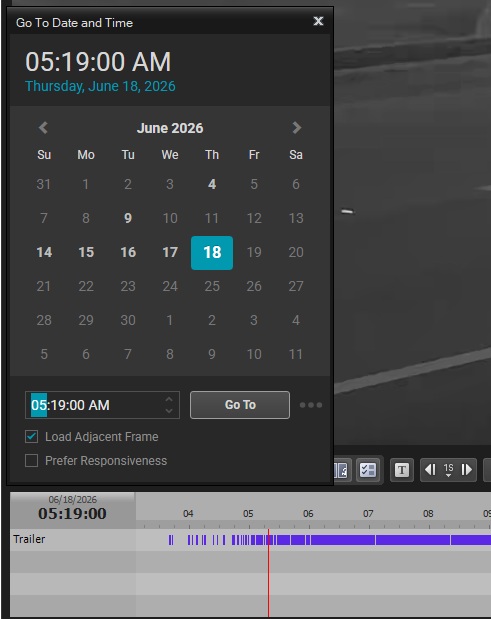
Task: Decrease time with the down spinner arrow
Action: point(169,411)
